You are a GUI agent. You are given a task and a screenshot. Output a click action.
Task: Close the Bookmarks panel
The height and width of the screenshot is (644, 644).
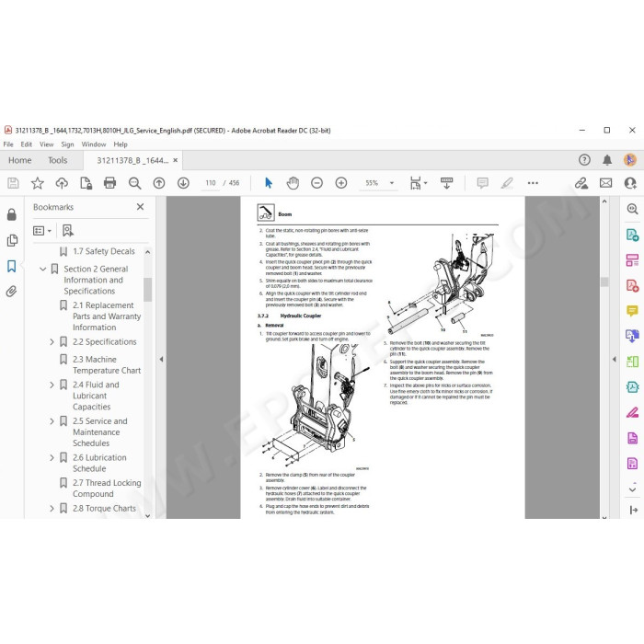click(140, 207)
